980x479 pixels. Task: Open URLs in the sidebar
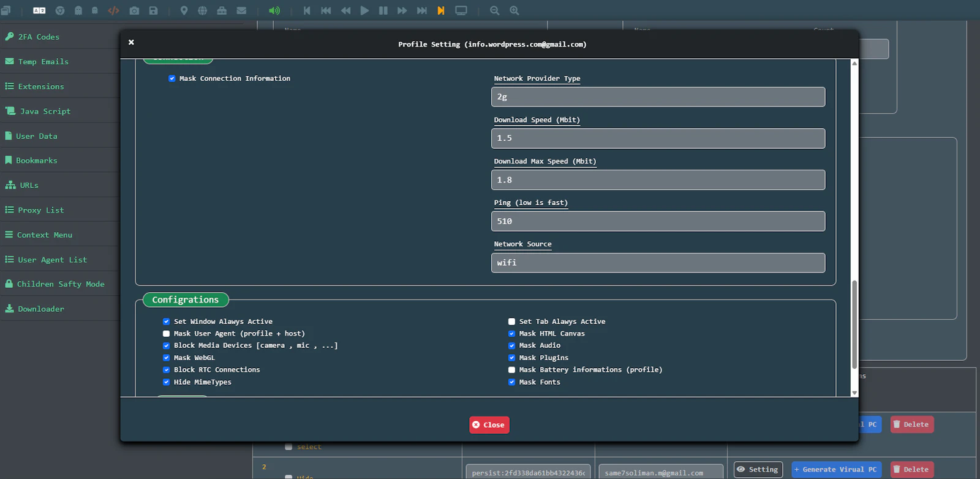(x=59, y=185)
